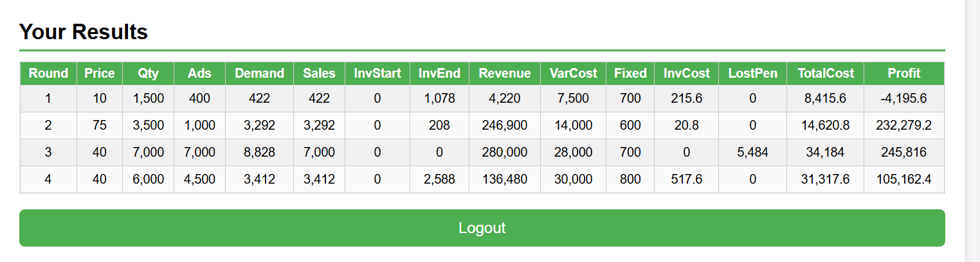
Task: Click the InvStart column header
Action: pos(377,73)
